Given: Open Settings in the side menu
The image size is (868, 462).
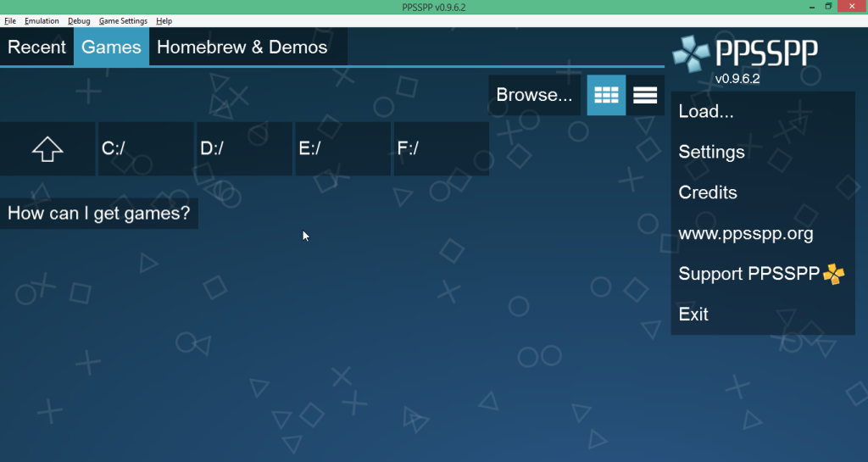Looking at the screenshot, I should coord(763,152).
